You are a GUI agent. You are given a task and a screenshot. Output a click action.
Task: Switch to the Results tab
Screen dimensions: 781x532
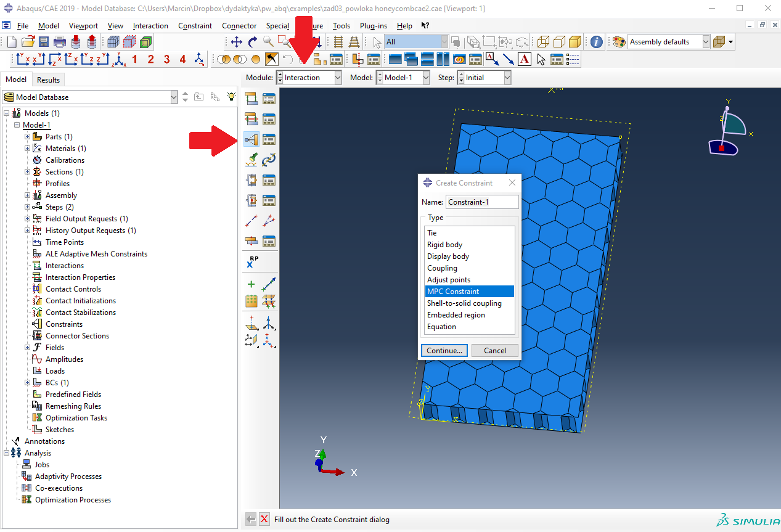(x=48, y=80)
